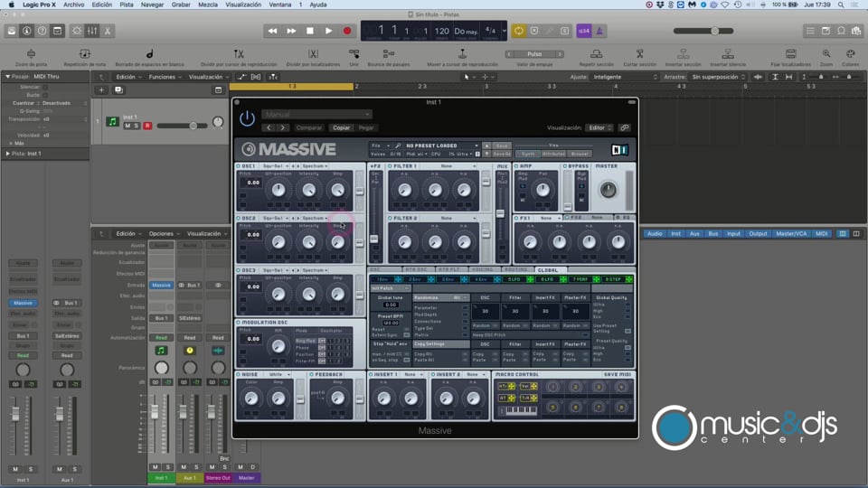Click the mixer Audio filter button

pos(655,233)
